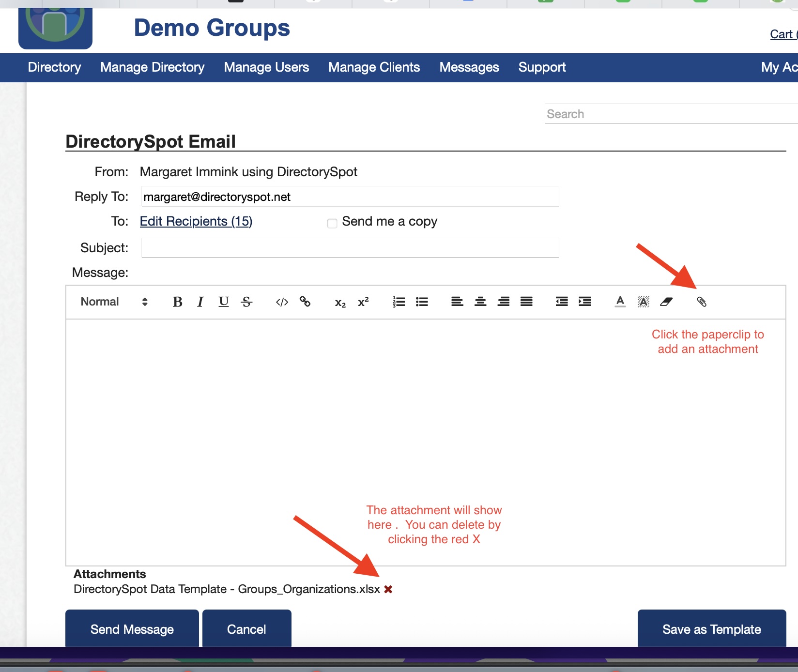The height and width of the screenshot is (672, 798).
Task: Open the Messages menu
Action: click(x=469, y=67)
